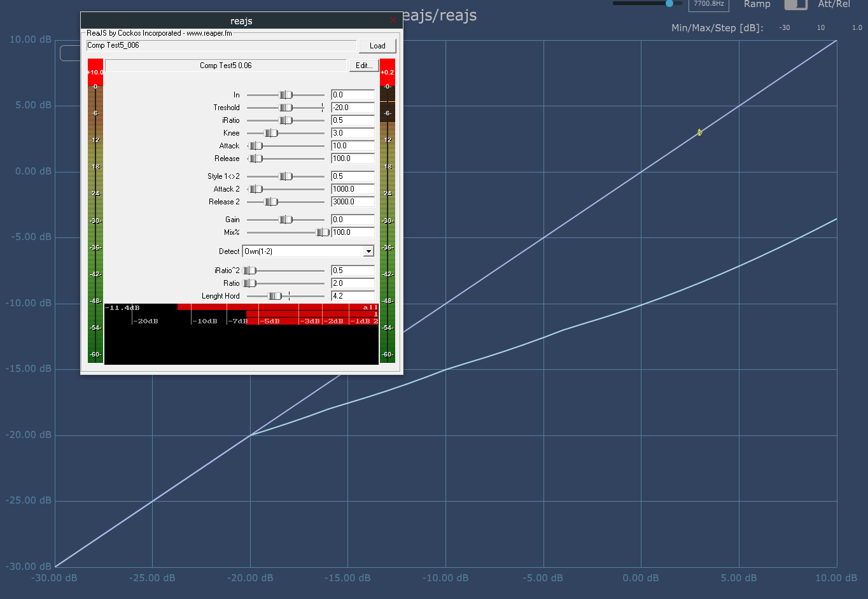Image resolution: width=868 pixels, height=599 pixels.
Task: Click the right output level meter in reajs
Action: [x=388, y=211]
